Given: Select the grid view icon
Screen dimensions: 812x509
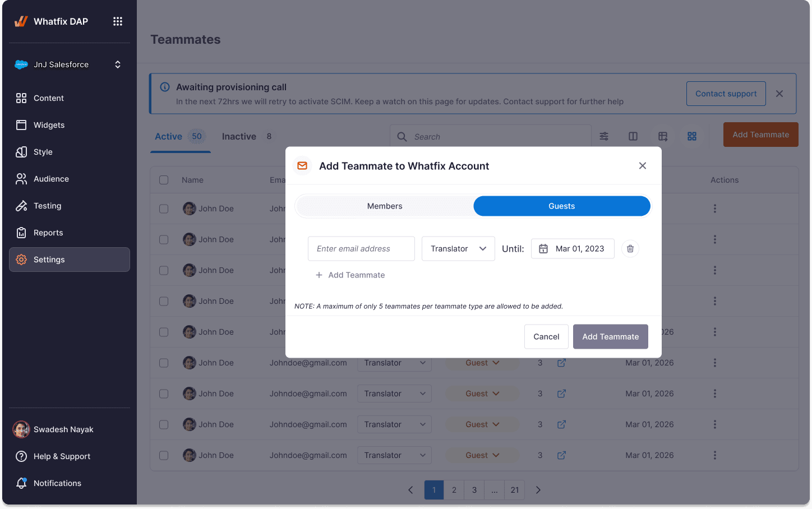Looking at the screenshot, I should point(692,136).
